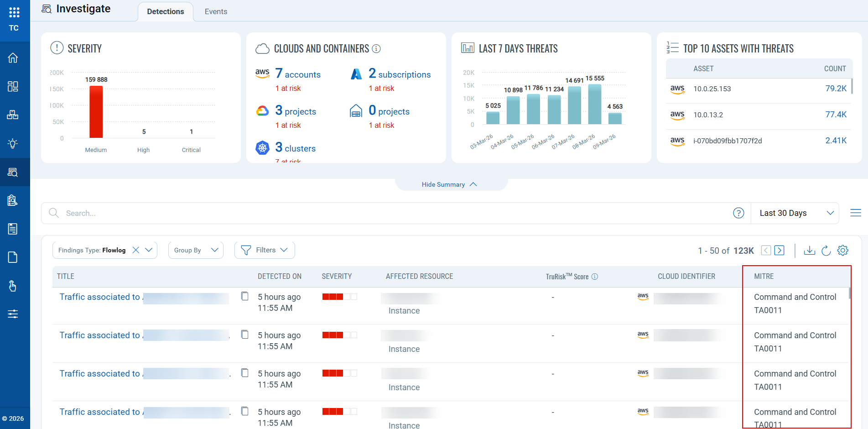868x429 pixels.
Task: Refresh the detections list
Action: [826, 251]
